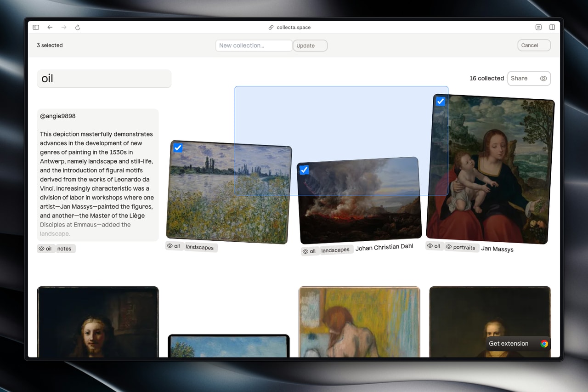Click the Jan Massys label
The image size is (588, 392).
[x=497, y=249]
